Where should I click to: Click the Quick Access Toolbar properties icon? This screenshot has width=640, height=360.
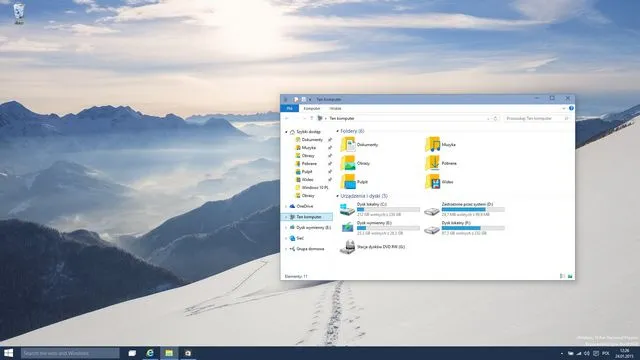pos(296,99)
